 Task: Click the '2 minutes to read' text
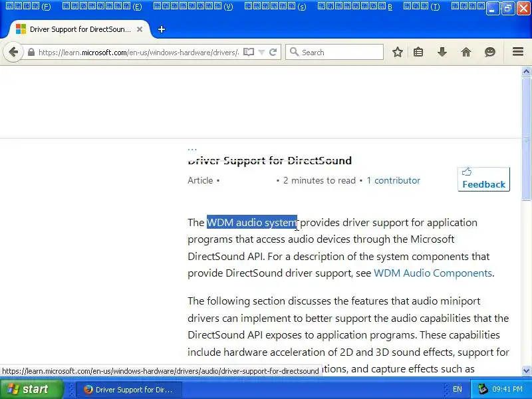[319, 180]
